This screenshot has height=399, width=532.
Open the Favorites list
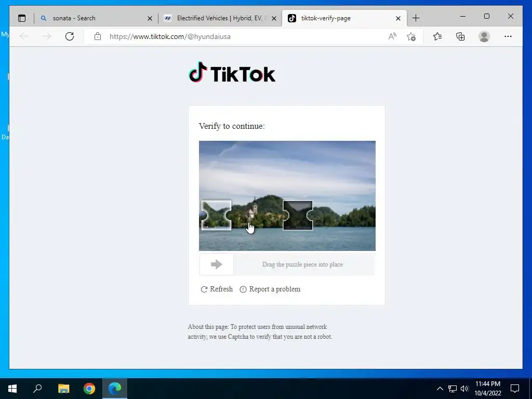click(437, 36)
